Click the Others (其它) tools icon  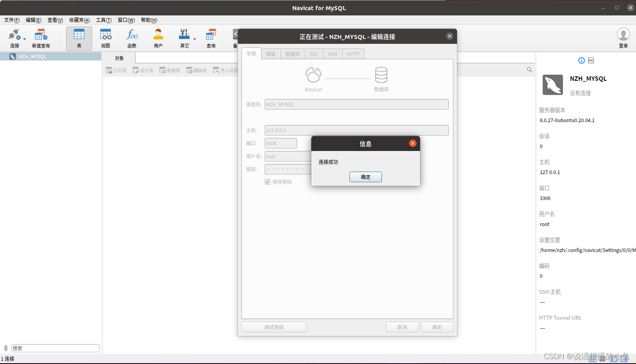[x=184, y=35]
